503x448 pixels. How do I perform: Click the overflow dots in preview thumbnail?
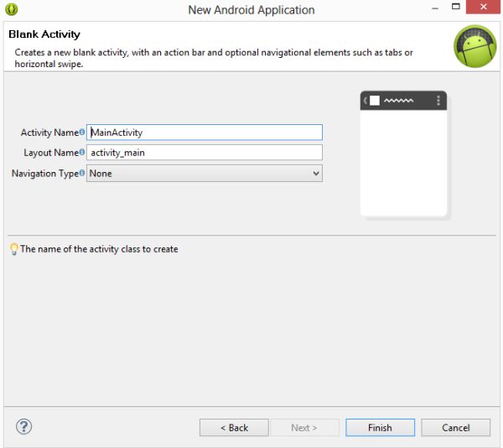[438, 101]
